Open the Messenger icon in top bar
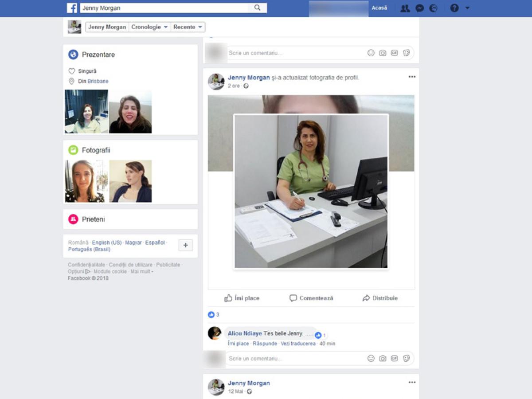This screenshot has height=399, width=532. [x=419, y=8]
